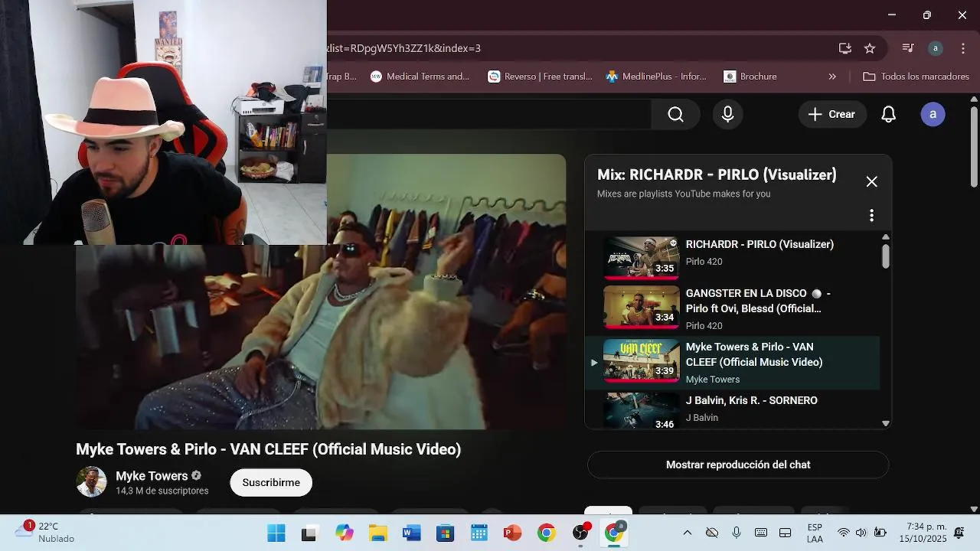Click the microphone tray icon
980x551 pixels.
[737, 533]
